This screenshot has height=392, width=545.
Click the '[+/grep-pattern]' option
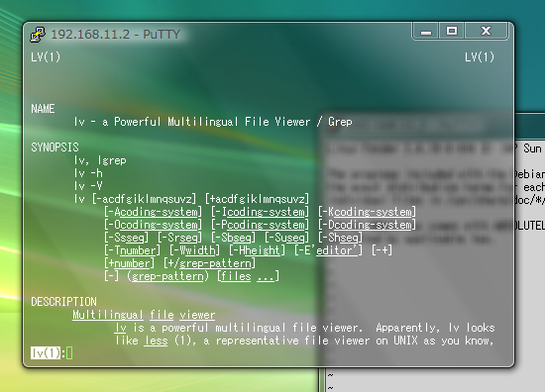210,263
